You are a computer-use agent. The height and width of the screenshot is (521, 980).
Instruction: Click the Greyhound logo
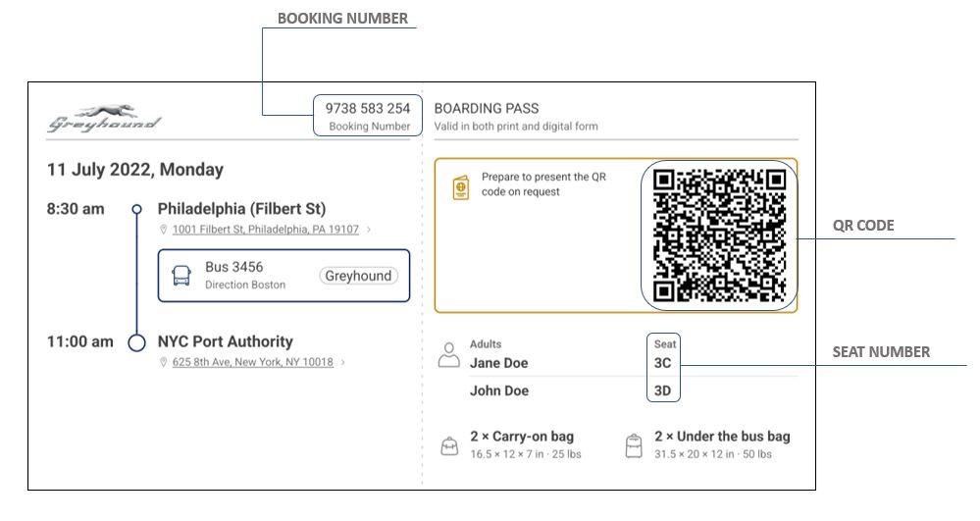click(x=104, y=119)
